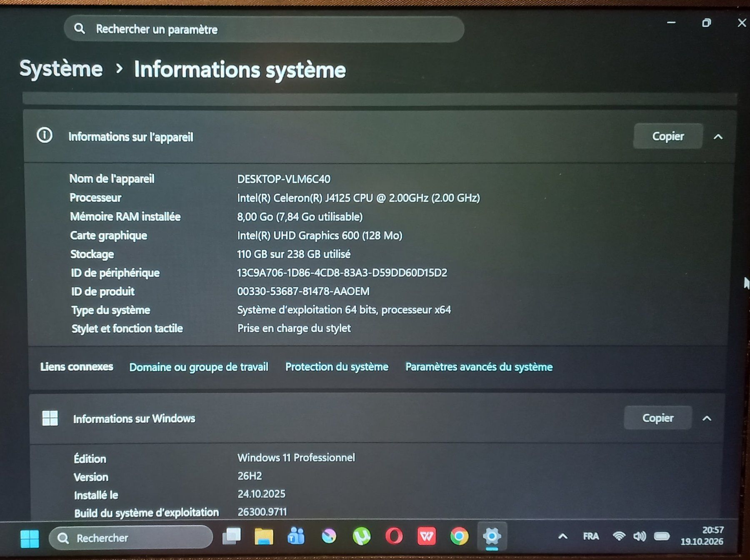Open Protection du système link

[337, 366]
